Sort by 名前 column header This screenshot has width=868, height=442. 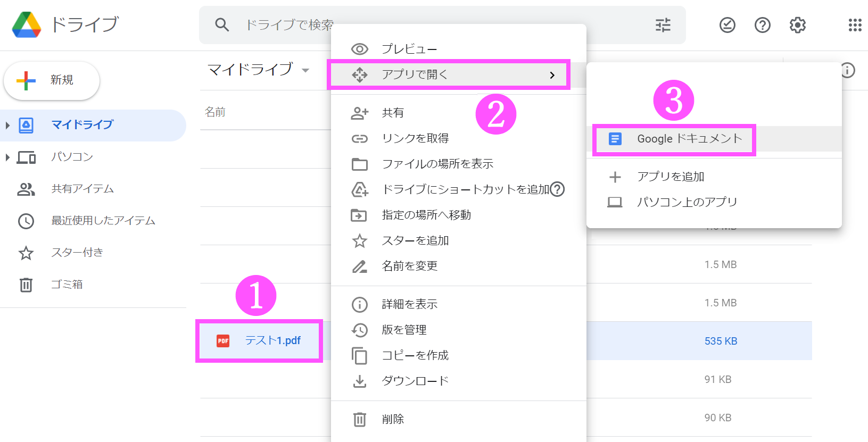[215, 112]
